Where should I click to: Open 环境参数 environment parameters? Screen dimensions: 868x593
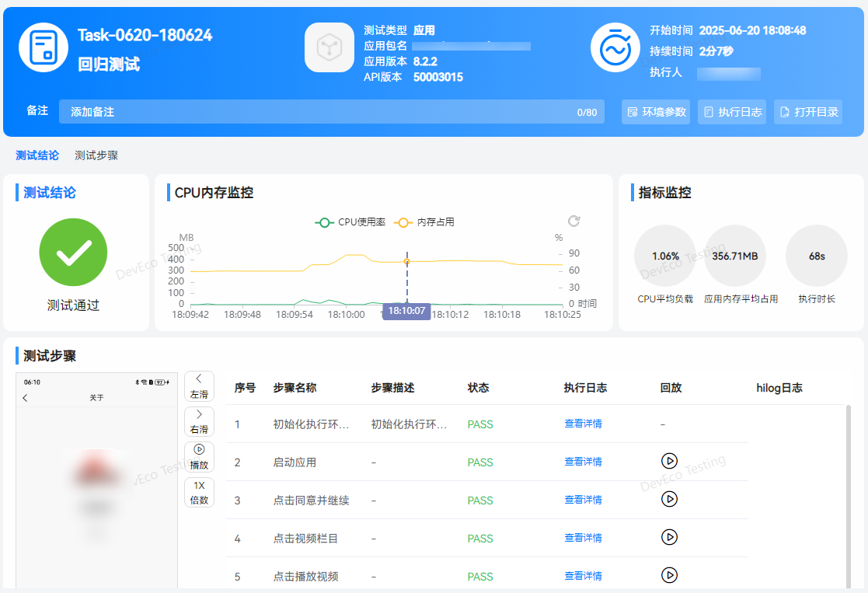click(x=656, y=112)
